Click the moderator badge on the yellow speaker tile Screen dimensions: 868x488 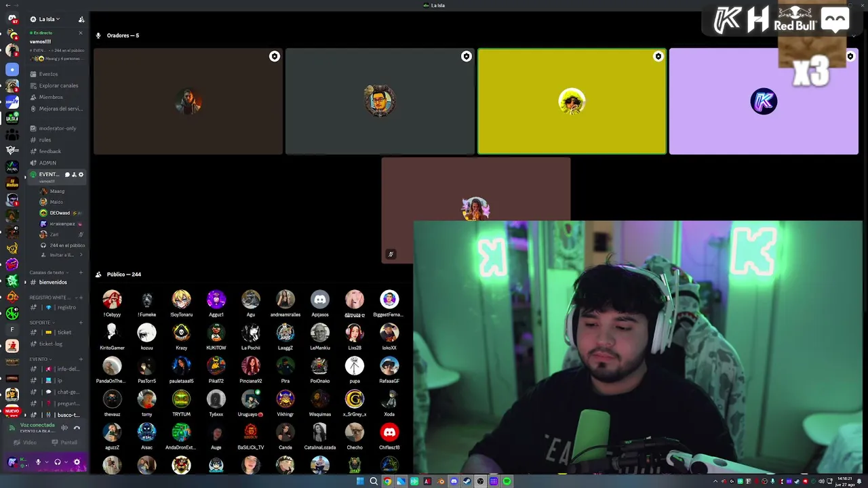[658, 57]
